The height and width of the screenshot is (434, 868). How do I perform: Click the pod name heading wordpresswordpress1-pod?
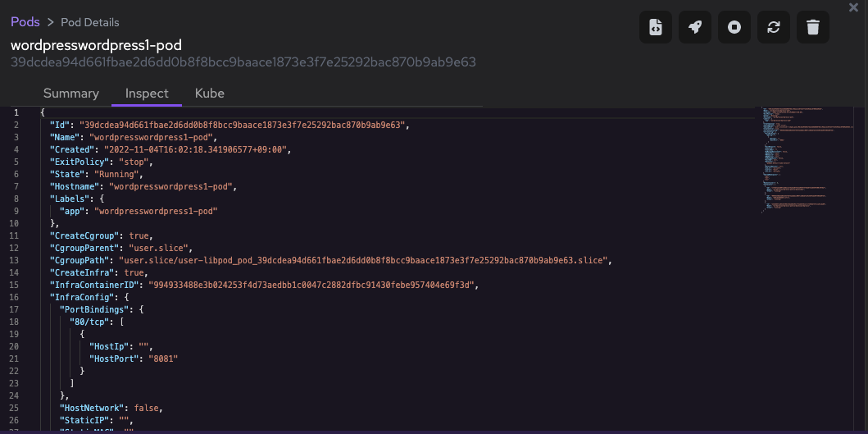(x=97, y=45)
